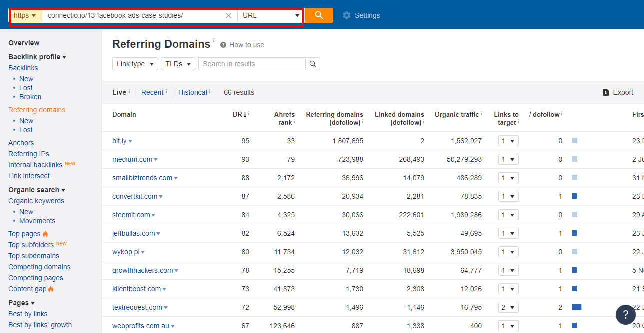Click the Export download icon

pos(606,92)
